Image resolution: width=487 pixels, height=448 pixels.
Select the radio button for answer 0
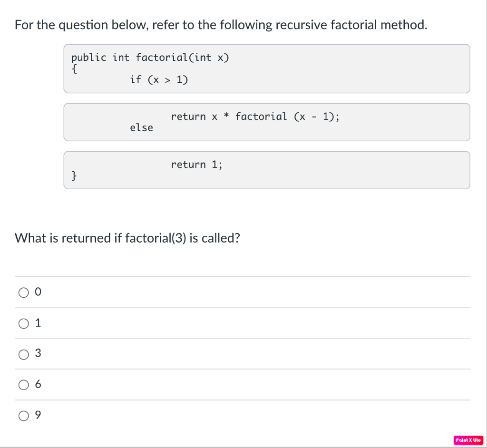(24, 292)
